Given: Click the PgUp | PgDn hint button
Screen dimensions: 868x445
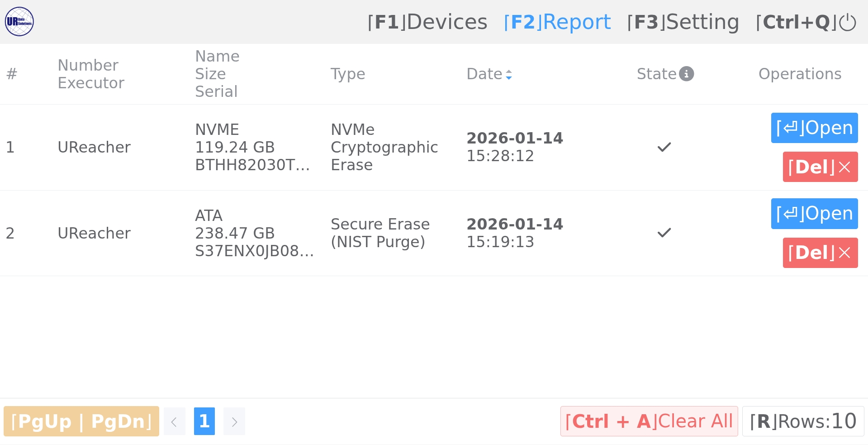Looking at the screenshot, I should 81,421.
